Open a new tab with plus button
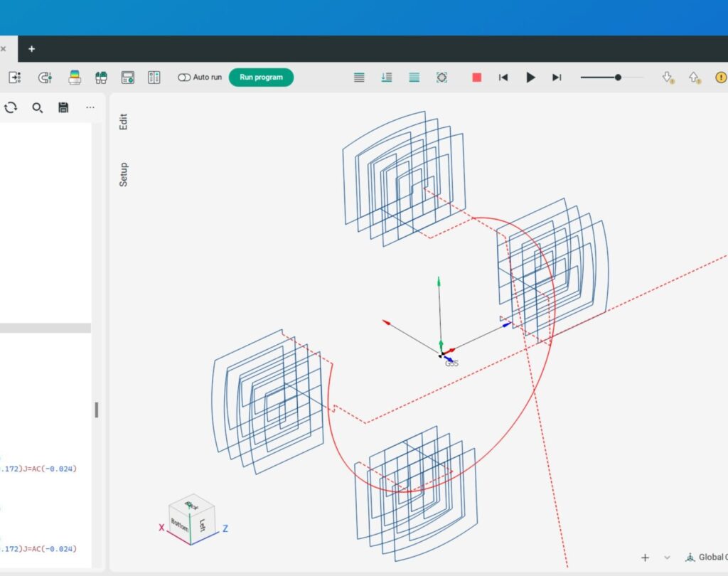Image resolution: width=728 pixels, height=576 pixels. pyautogui.click(x=31, y=49)
